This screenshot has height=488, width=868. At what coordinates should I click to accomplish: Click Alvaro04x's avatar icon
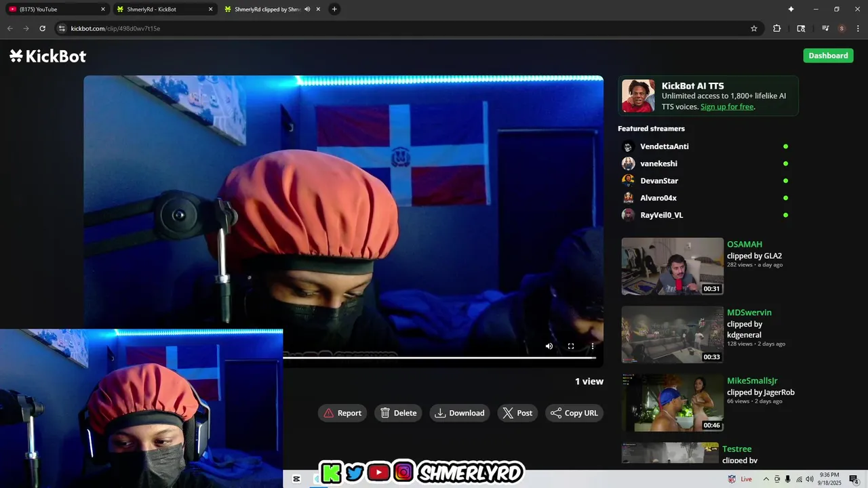[629, 198]
